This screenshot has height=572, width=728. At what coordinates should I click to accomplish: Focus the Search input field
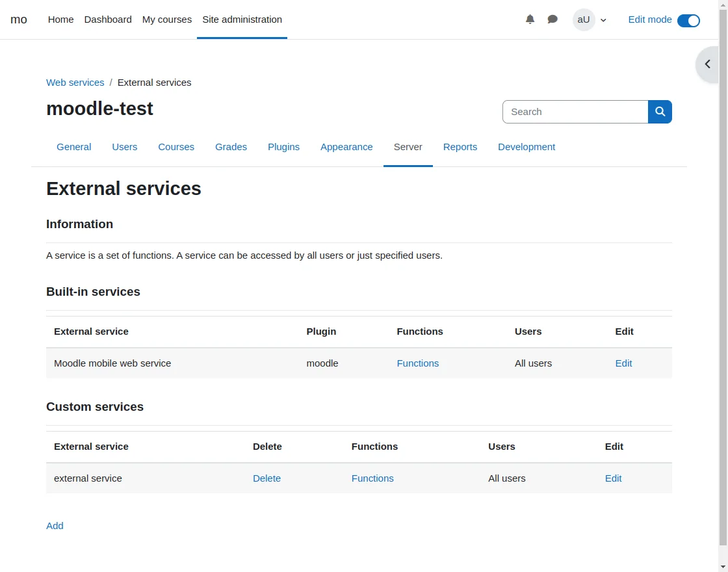[575, 112]
